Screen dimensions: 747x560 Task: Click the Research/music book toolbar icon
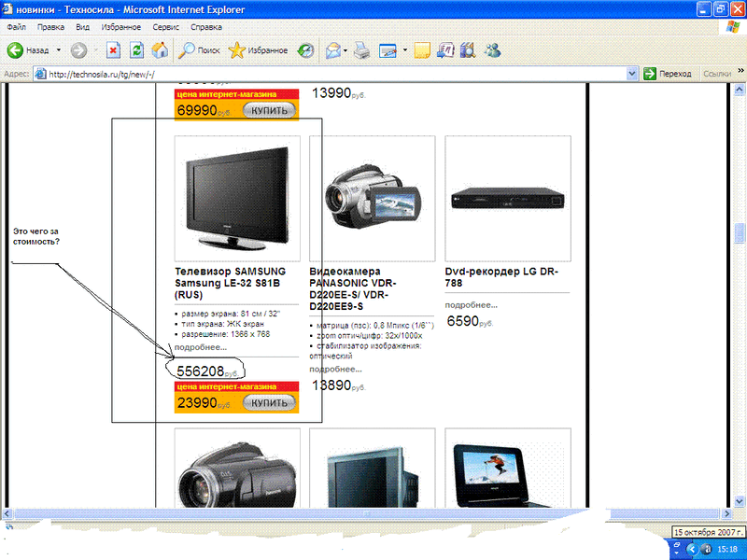point(445,50)
